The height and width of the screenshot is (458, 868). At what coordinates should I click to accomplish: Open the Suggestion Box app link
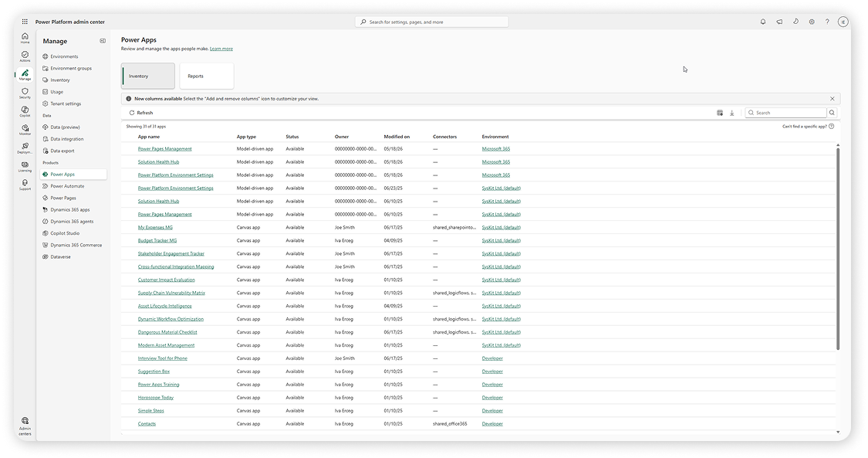[x=154, y=371]
